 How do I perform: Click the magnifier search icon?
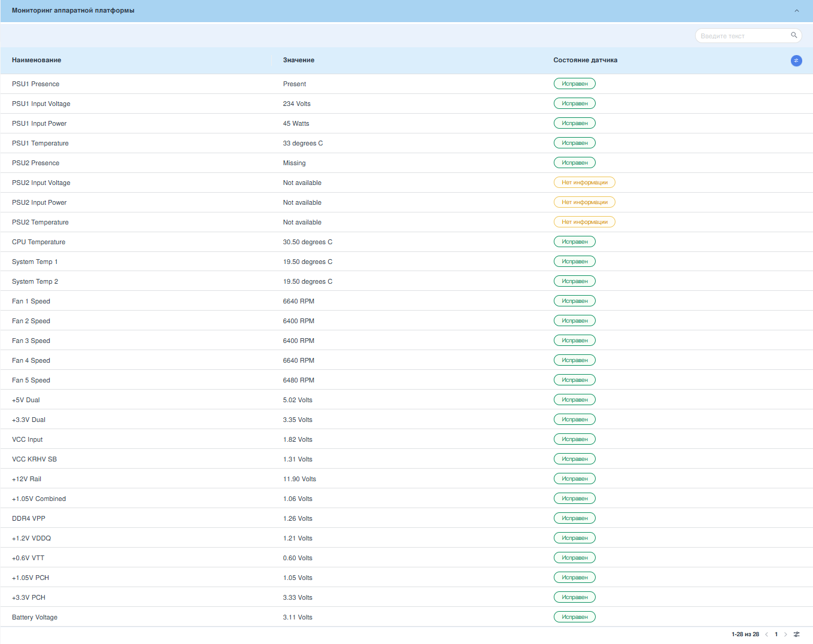[x=794, y=35]
